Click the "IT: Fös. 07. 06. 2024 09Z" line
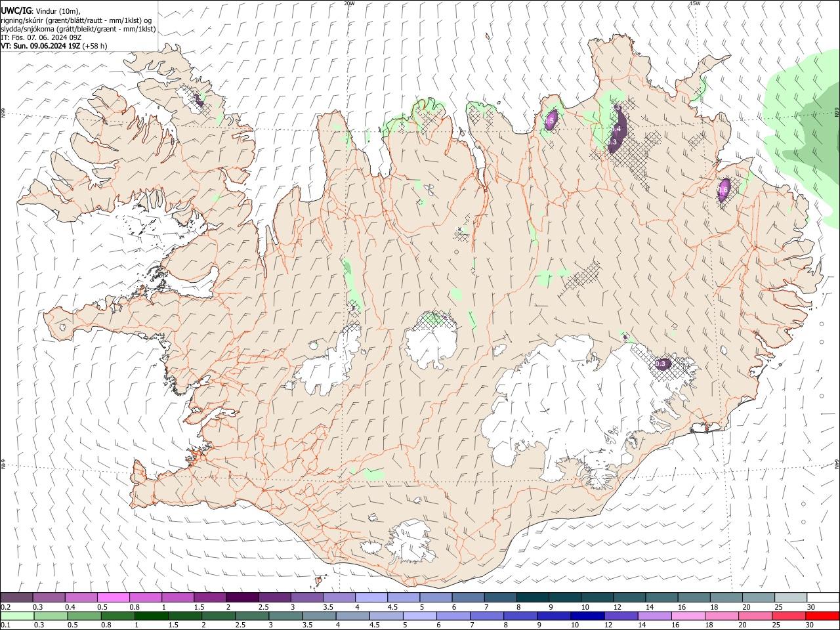 pos(41,37)
